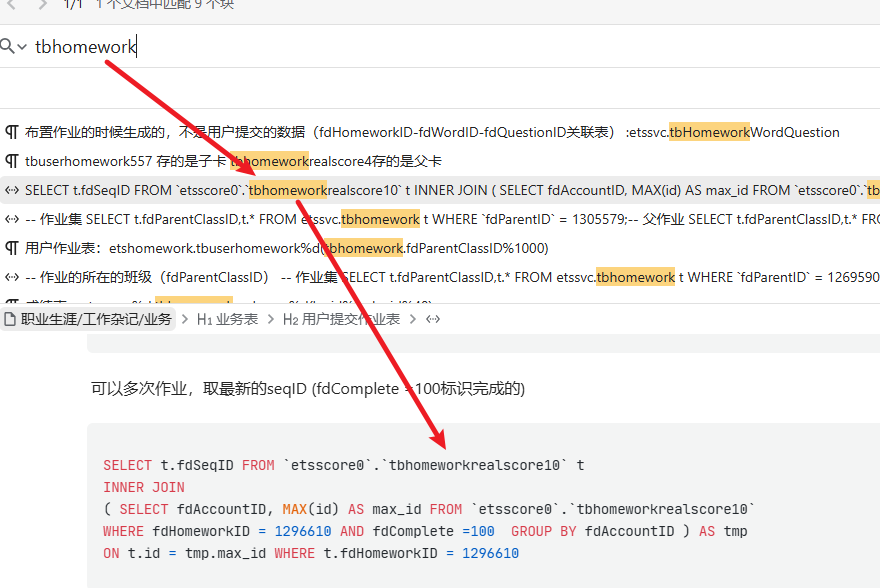The image size is (880, 588).
Task: Click SELECT fdAccountID, MAX(id) line in code
Action: click(429, 509)
